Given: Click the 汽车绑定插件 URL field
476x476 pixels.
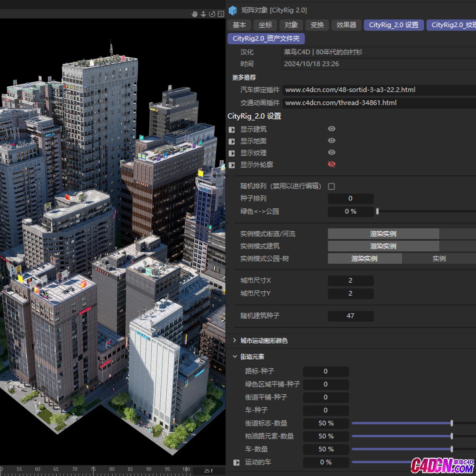Looking at the screenshot, I should [x=379, y=90].
